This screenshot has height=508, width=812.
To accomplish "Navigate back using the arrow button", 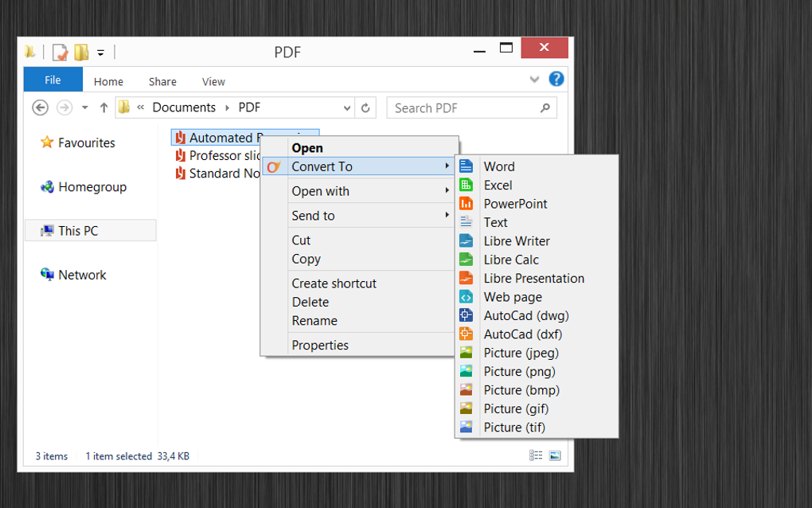I will coord(40,107).
